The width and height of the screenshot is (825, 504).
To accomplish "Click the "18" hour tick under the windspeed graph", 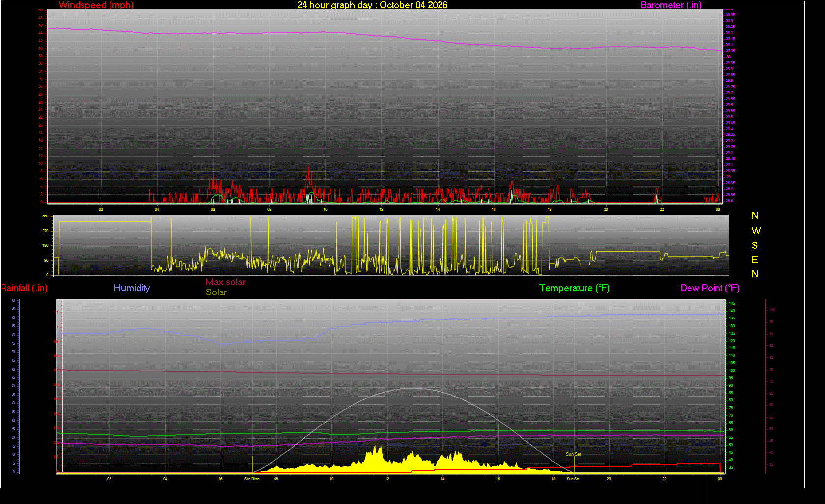I will pos(550,209).
